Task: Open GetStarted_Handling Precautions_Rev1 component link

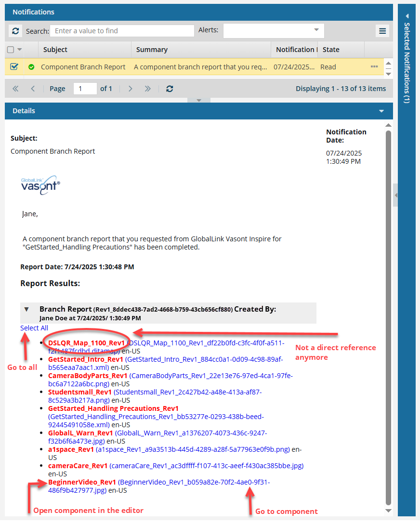Action: [113, 409]
